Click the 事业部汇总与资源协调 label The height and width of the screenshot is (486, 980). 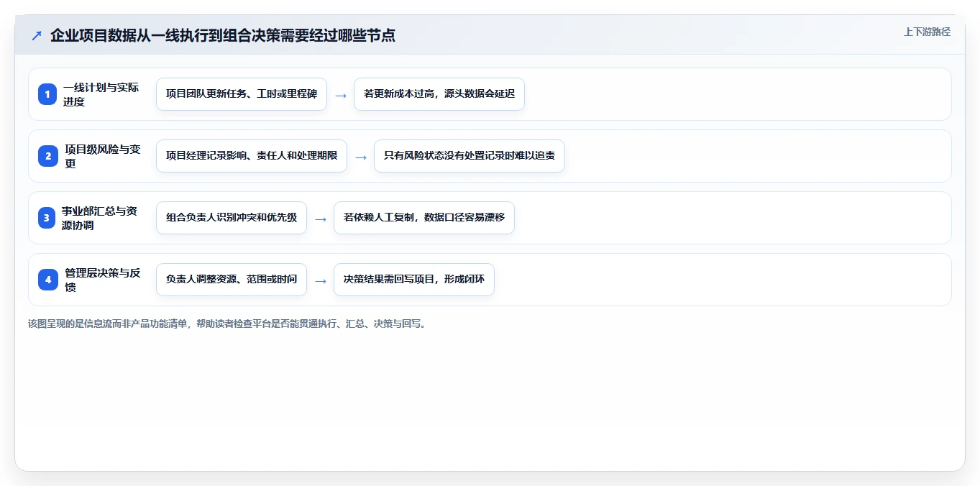(99, 218)
